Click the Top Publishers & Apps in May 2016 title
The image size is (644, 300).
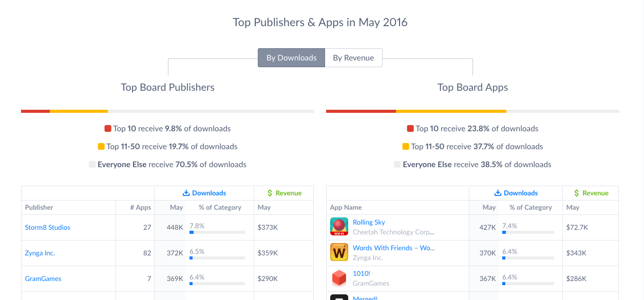tap(320, 23)
